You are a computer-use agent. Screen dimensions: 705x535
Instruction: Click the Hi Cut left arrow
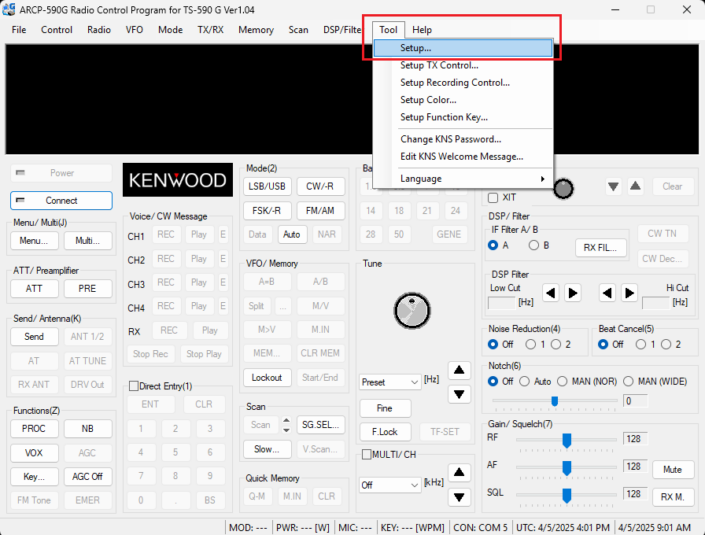(607, 293)
